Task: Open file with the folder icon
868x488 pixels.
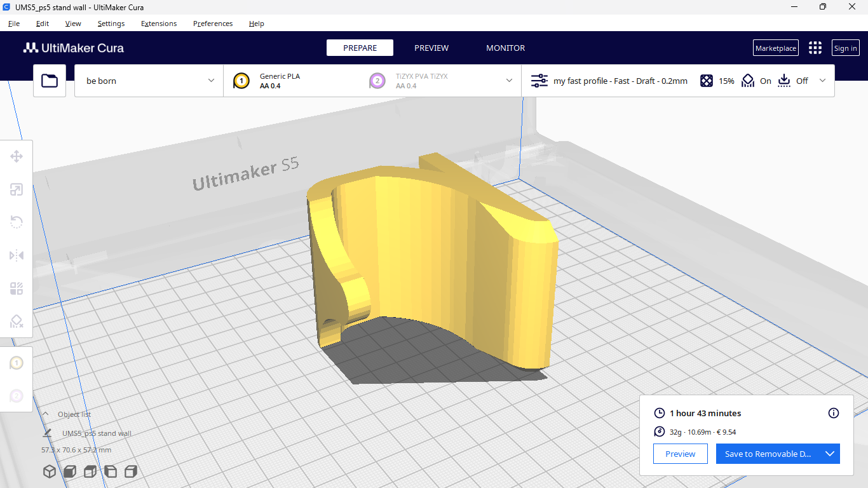Action: point(50,81)
